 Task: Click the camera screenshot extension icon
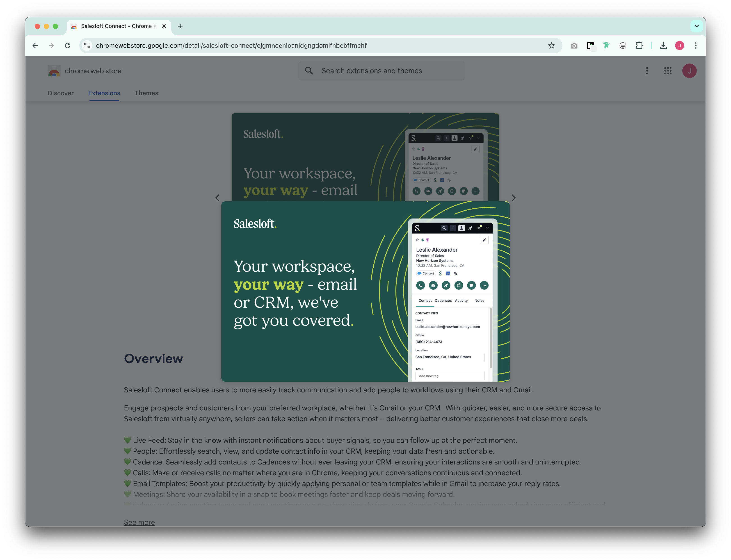tap(574, 46)
